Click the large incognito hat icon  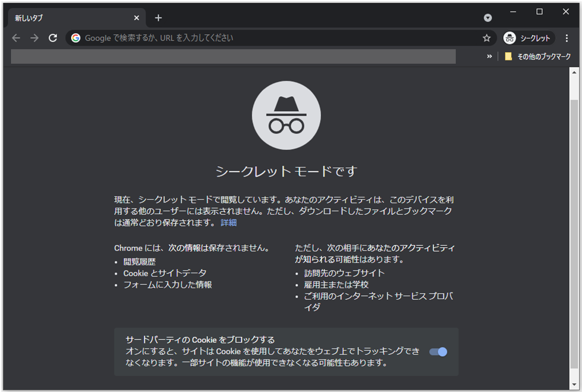pyautogui.click(x=286, y=115)
